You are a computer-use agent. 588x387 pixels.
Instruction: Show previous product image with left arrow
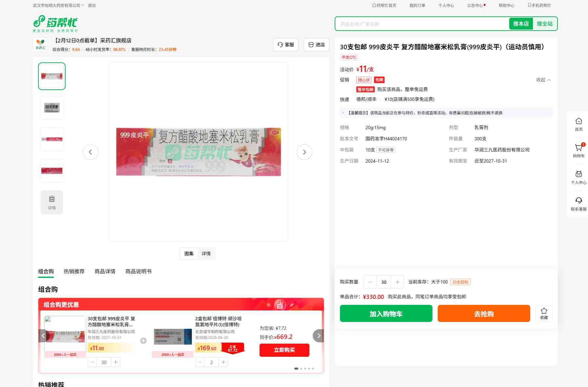[90, 152]
